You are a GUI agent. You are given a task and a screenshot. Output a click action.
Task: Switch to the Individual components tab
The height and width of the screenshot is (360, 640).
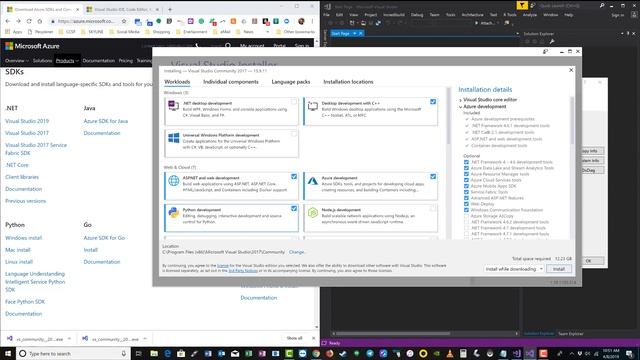pos(231,82)
